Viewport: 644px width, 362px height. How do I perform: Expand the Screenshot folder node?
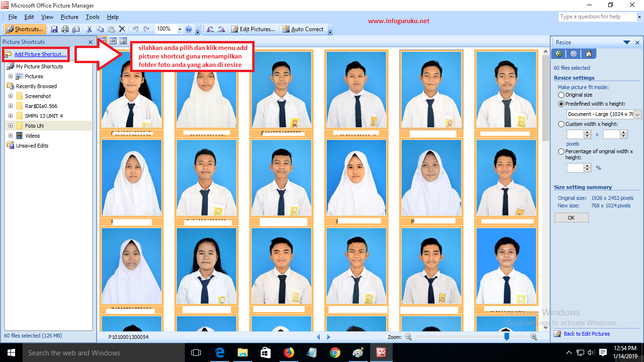pyautogui.click(x=10, y=96)
